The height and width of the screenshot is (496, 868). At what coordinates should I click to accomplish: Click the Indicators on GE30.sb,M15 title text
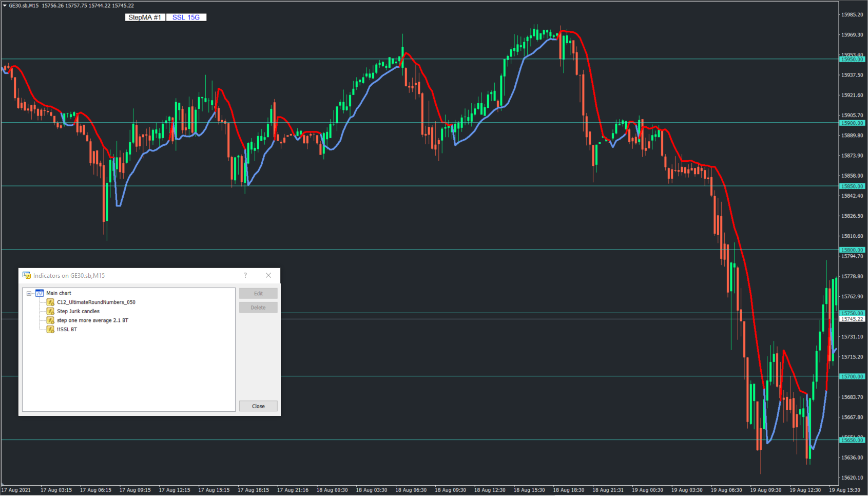tap(69, 276)
